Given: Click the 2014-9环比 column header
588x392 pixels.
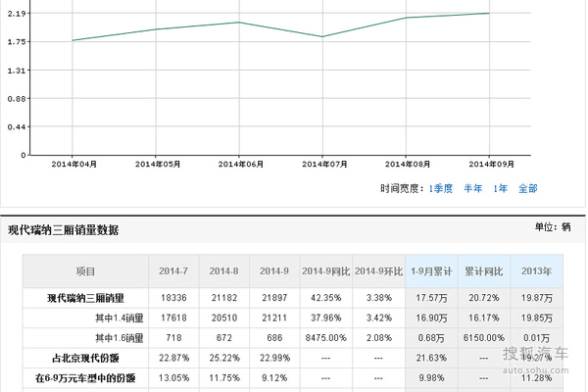Looking at the screenshot, I should pyautogui.click(x=377, y=270).
